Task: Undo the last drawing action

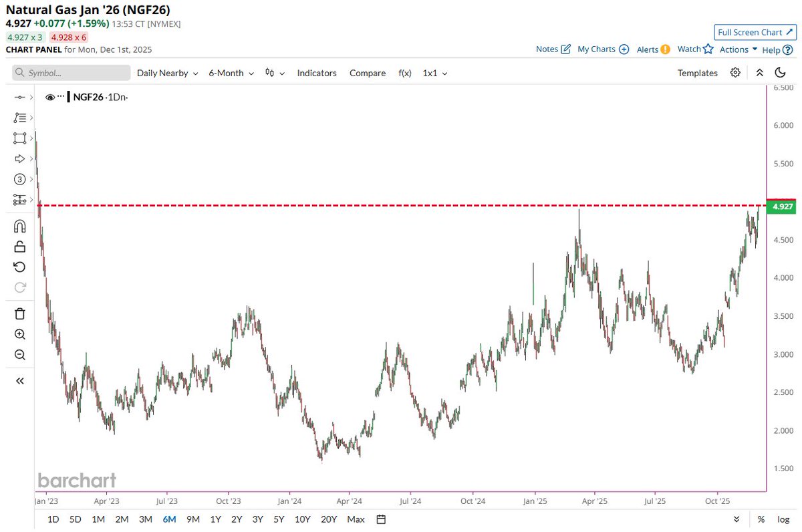Action: (19, 267)
